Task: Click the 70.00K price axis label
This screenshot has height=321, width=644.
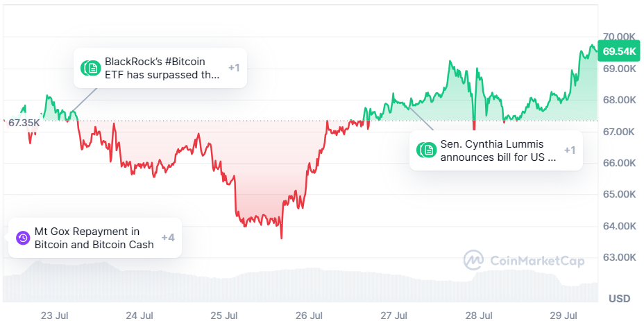Action: pyautogui.click(x=619, y=37)
